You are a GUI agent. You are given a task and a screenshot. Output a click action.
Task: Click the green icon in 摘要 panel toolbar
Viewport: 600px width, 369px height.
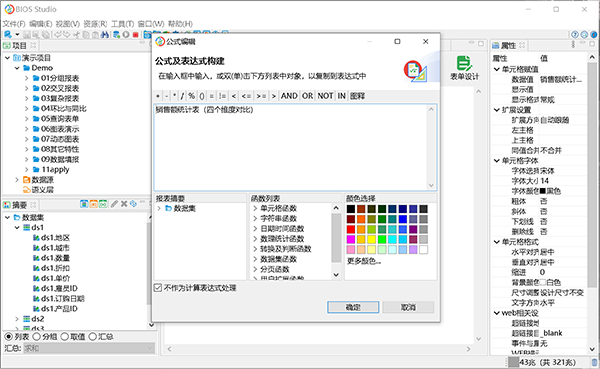point(103,204)
